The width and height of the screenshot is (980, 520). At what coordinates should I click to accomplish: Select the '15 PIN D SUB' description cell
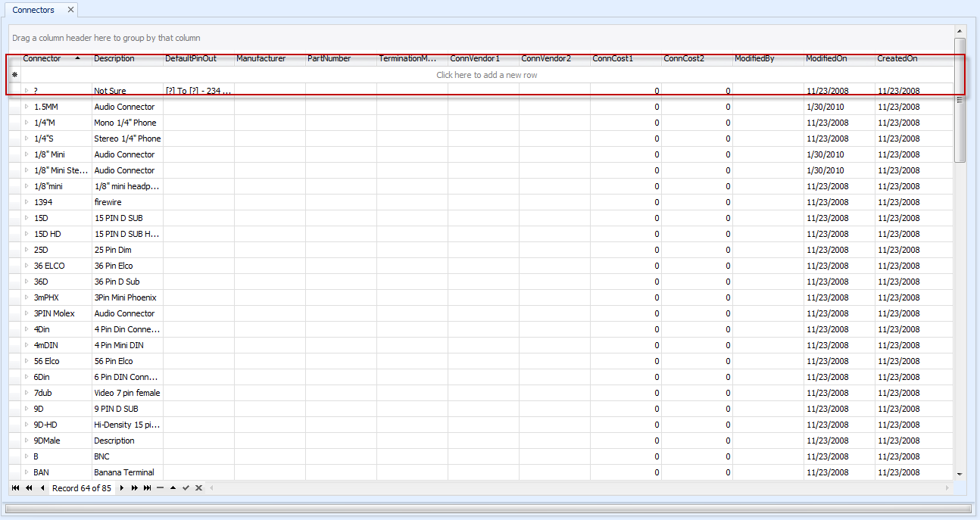[127, 218]
